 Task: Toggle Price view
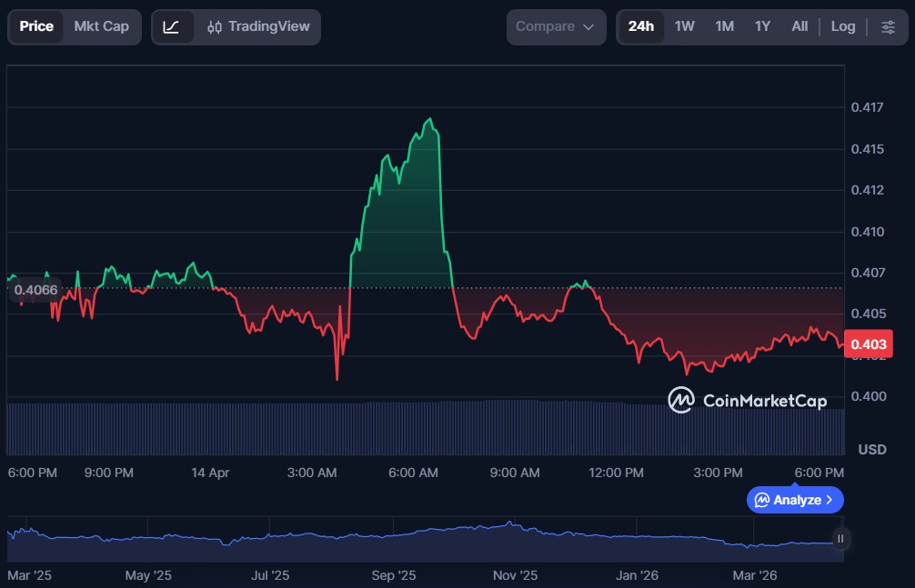[x=36, y=26]
